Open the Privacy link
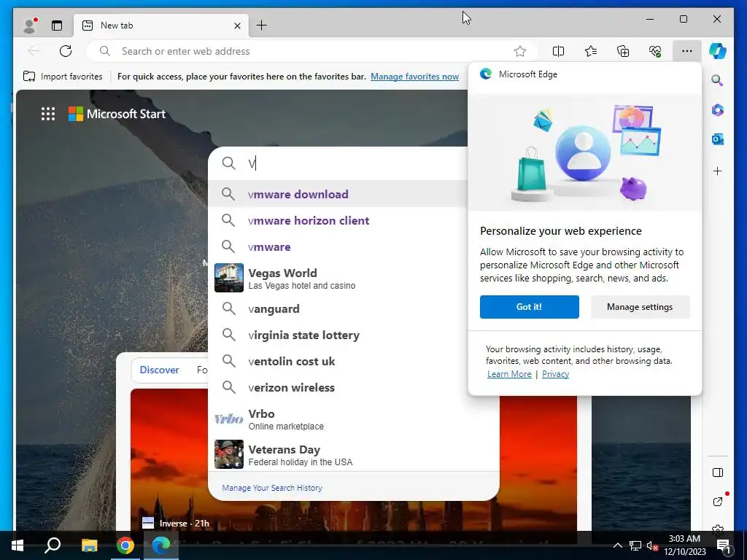Screen dimensions: 747x560 (x=555, y=374)
